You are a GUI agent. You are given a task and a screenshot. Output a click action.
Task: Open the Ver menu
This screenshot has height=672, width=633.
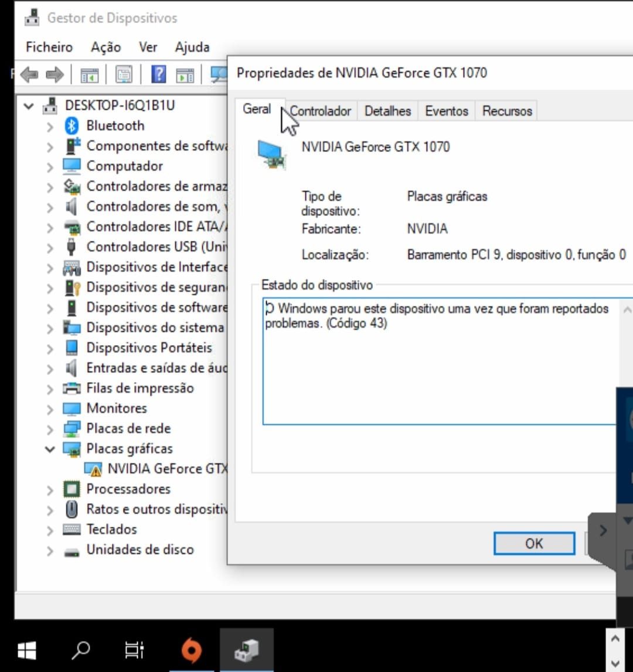[148, 47]
